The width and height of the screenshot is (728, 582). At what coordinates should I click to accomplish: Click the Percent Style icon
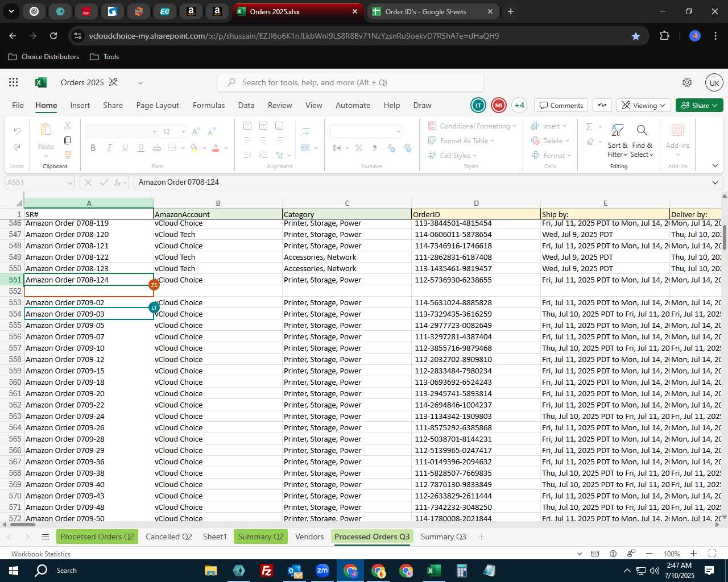tap(359, 148)
